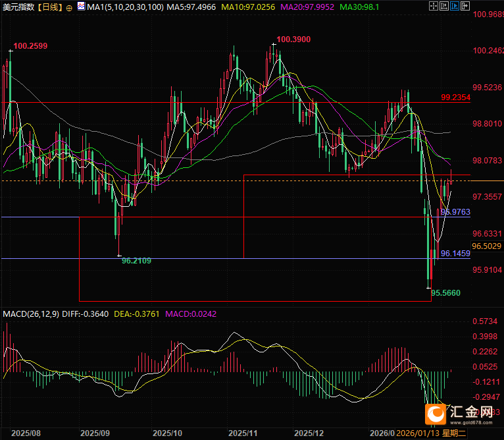Click the 100.3900 high price marker
Viewport: 504px width, 440px height.
pyautogui.click(x=293, y=40)
